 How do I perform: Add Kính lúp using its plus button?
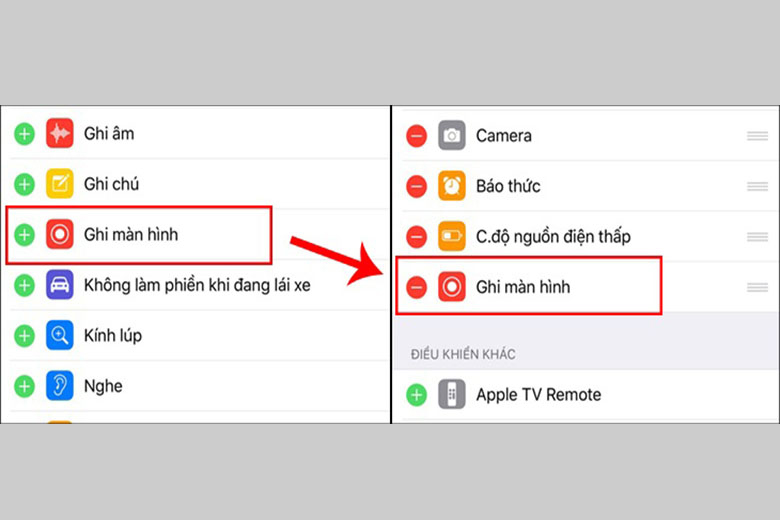(24, 336)
